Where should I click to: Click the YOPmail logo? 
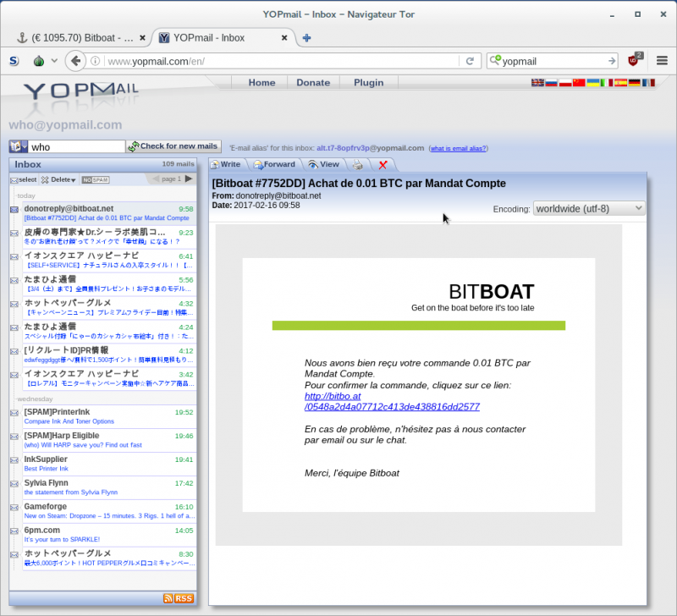(x=81, y=91)
